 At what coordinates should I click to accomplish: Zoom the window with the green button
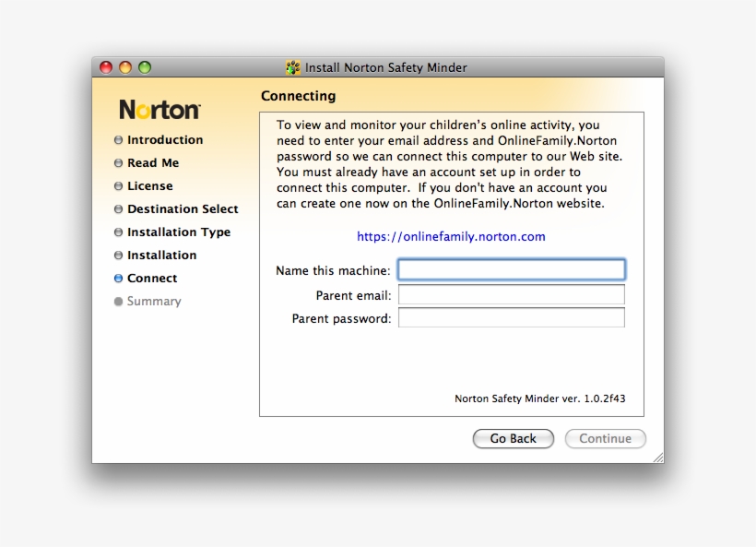point(145,67)
